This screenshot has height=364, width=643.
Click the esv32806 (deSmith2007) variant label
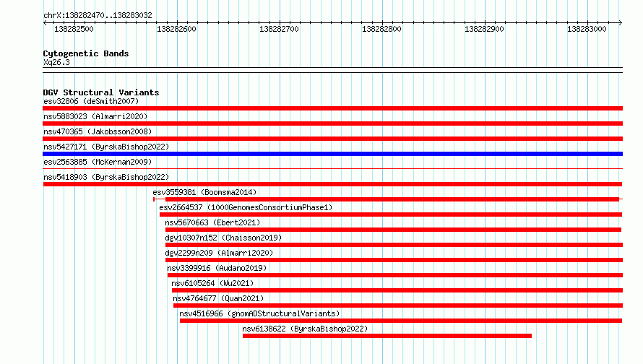91,101
